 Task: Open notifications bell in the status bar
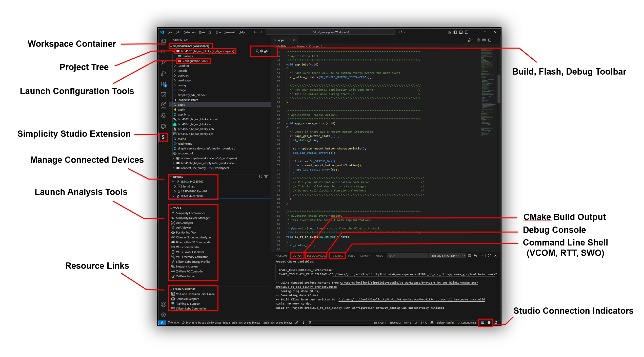pos(496,323)
